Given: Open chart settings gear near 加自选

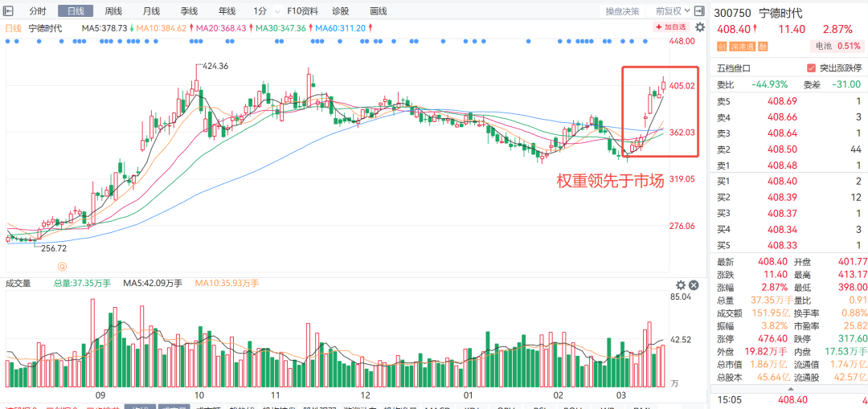Looking at the screenshot, I should point(700,27).
